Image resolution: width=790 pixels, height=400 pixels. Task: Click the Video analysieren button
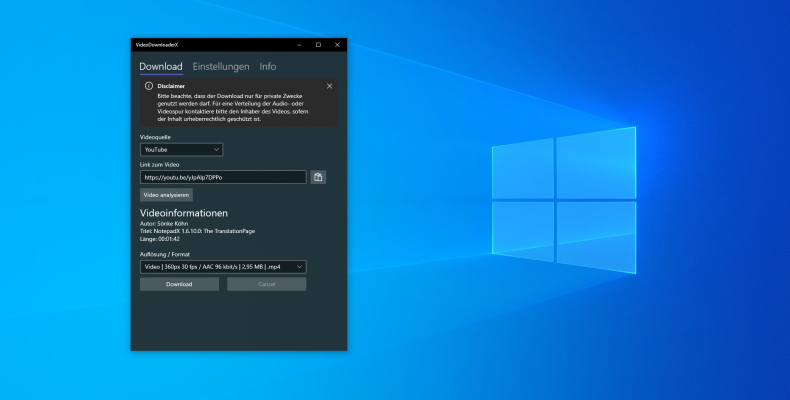(x=166, y=195)
